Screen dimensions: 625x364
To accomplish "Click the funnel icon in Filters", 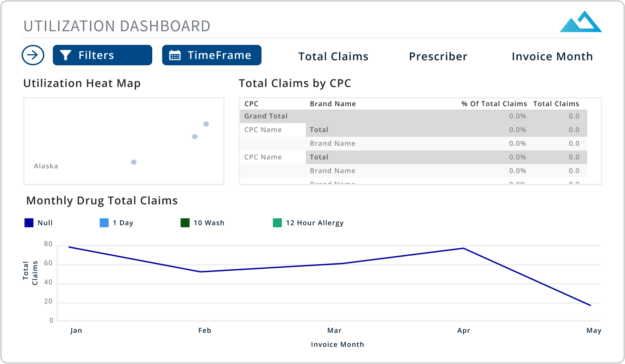I will [x=66, y=55].
